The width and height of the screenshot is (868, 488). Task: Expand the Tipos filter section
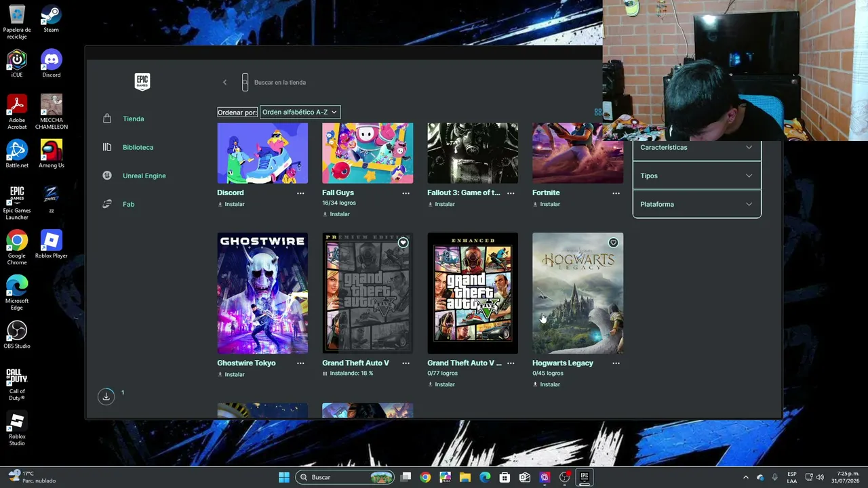click(697, 176)
